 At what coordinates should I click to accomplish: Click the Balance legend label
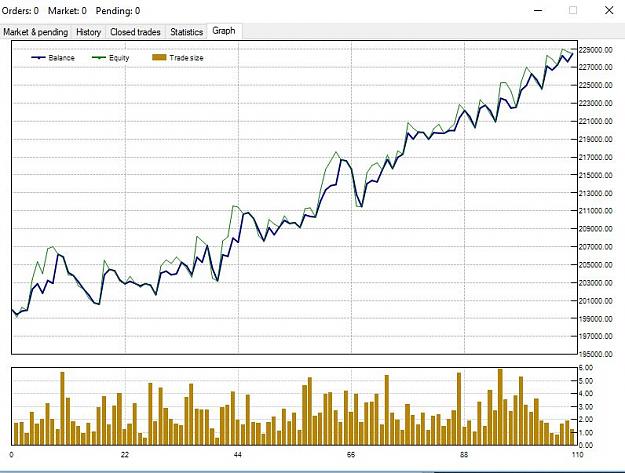[x=61, y=58]
